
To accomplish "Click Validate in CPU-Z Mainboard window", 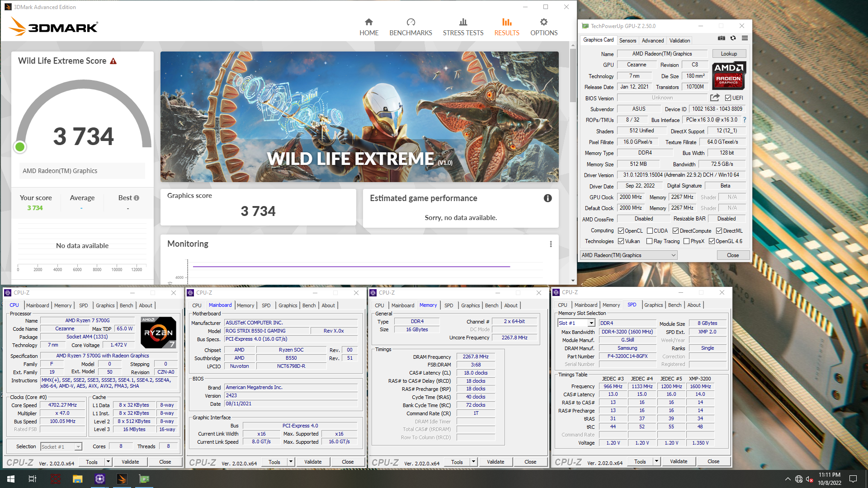I will click(313, 462).
